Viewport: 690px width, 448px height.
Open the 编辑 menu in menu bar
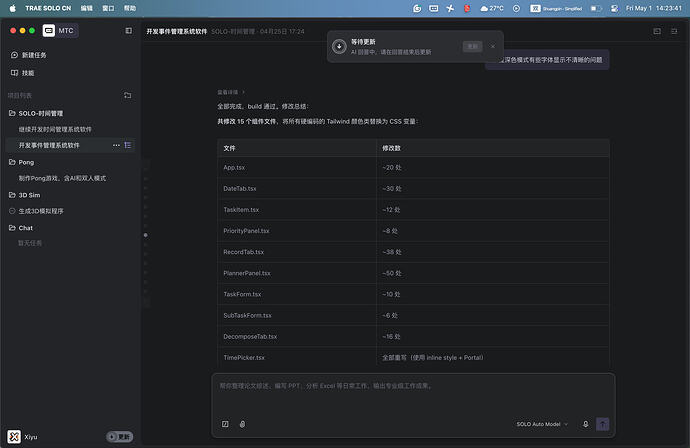pyautogui.click(x=87, y=8)
